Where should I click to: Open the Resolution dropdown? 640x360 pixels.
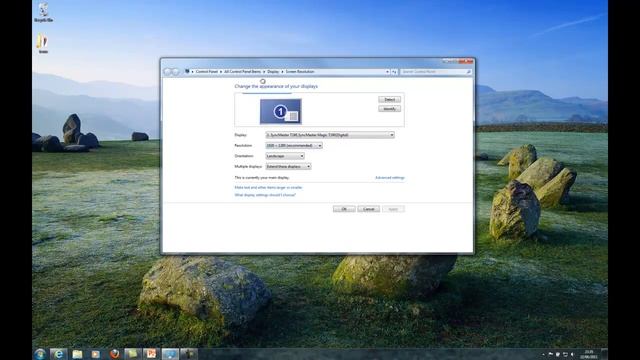(x=294, y=145)
